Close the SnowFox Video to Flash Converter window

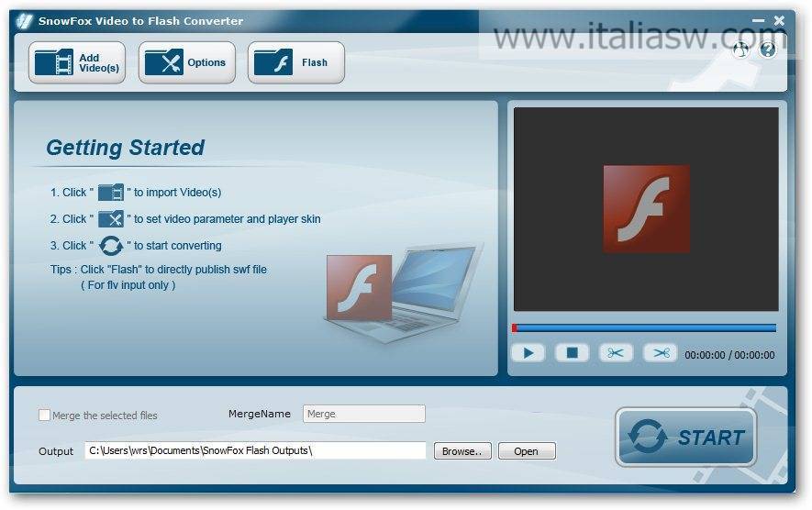(x=779, y=21)
